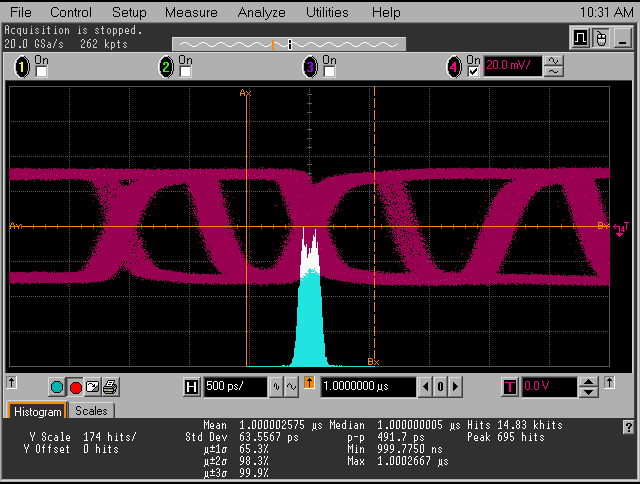
Task: Click the zero delay button
Action: click(x=441, y=387)
